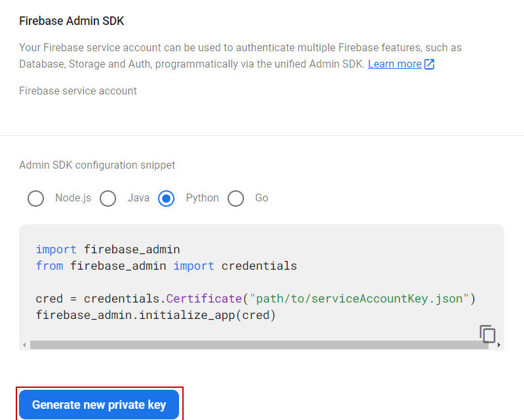The image size is (524, 420).
Task: Click the Java language label
Action: pyautogui.click(x=138, y=198)
